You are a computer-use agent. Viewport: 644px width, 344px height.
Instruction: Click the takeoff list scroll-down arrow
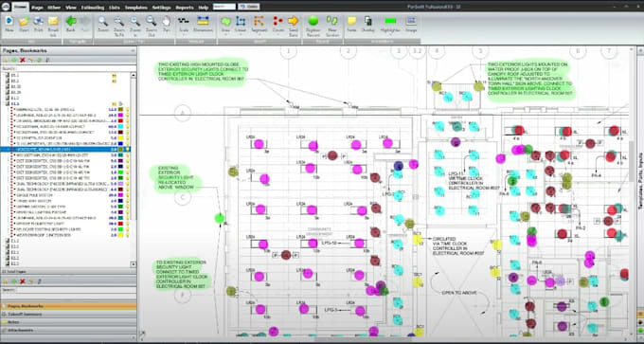(134, 264)
